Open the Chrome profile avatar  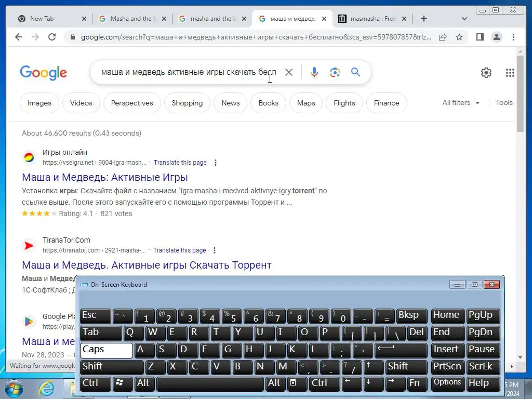coord(496,37)
